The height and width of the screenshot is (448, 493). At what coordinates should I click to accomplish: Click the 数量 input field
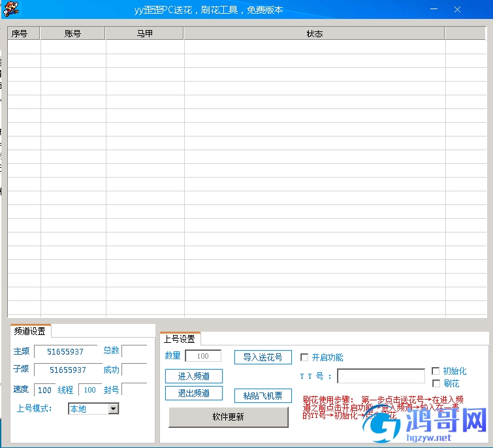point(203,356)
